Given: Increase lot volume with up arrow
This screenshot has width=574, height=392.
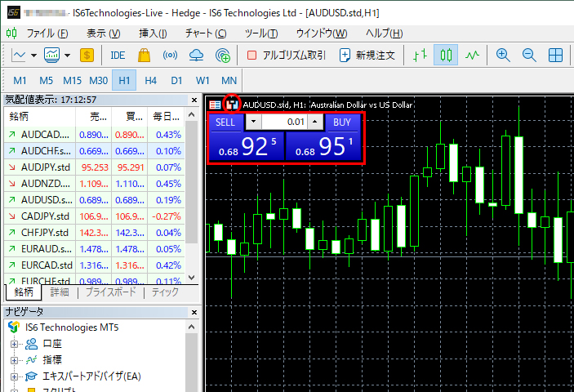Looking at the screenshot, I should [315, 122].
